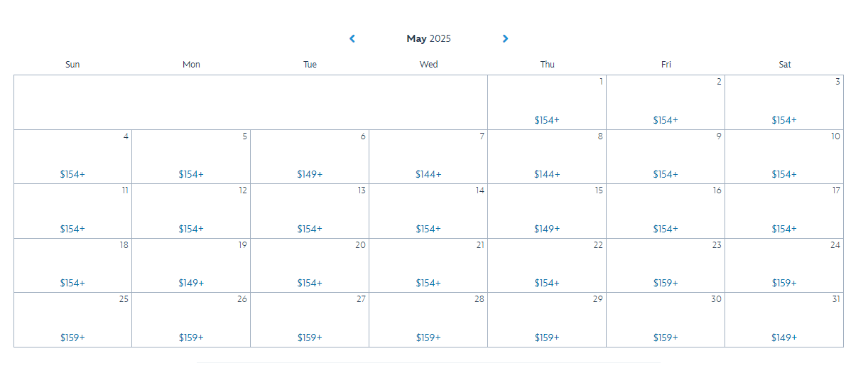Screen dimensions: 868x388
Task: Click the $154+ price on May 22
Action: click(547, 283)
